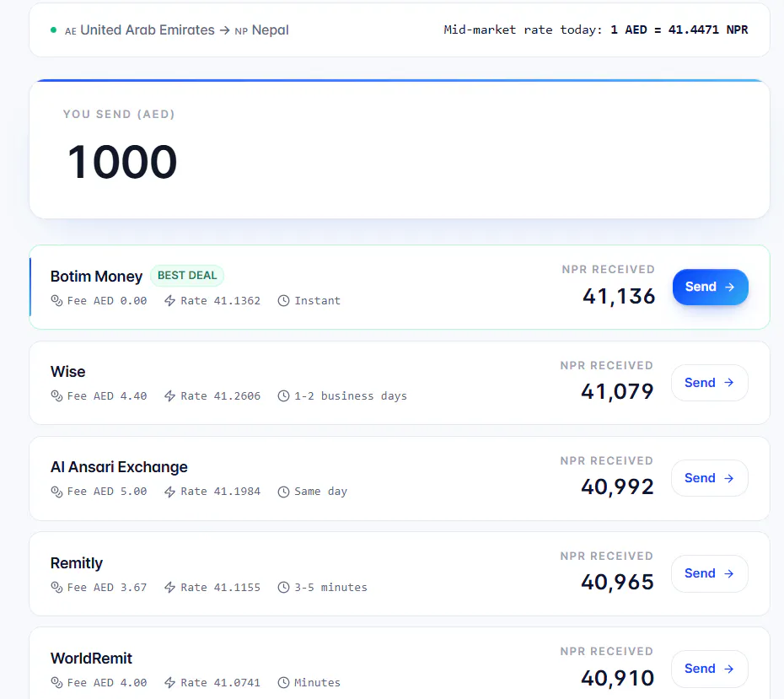The height and width of the screenshot is (699, 784).
Task: Start a WorldRemit transfer with Send
Action: [x=710, y=669]
